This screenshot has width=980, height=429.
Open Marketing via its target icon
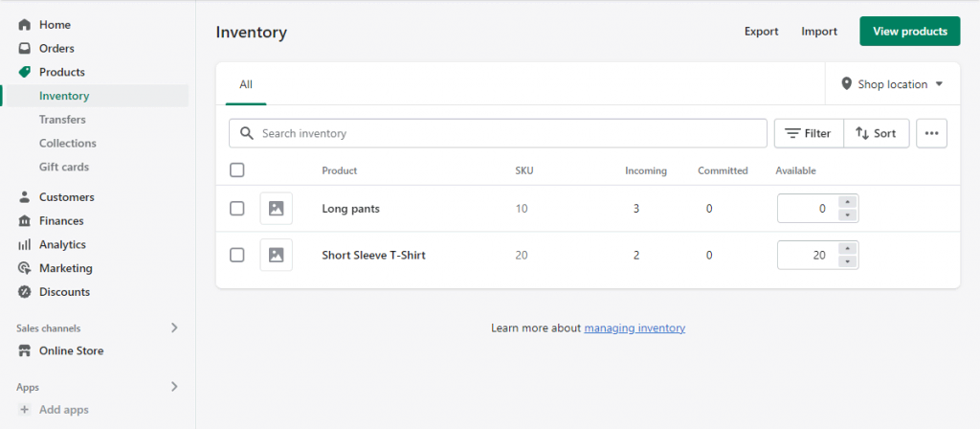25,269
